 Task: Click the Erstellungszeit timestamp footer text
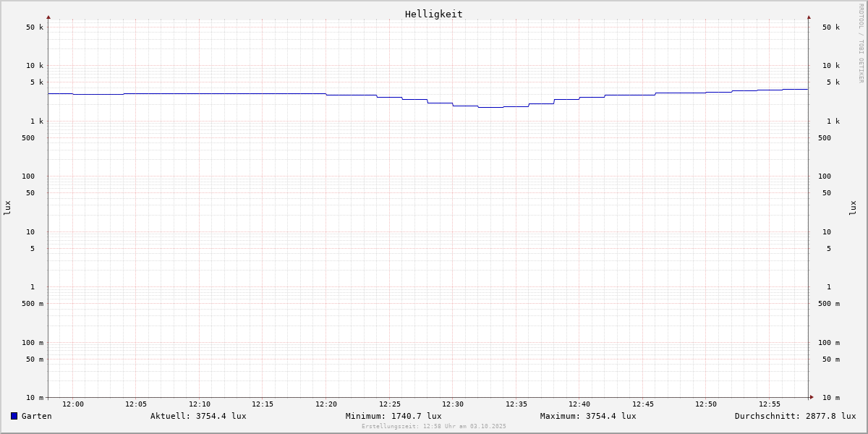tap(434, 427)
